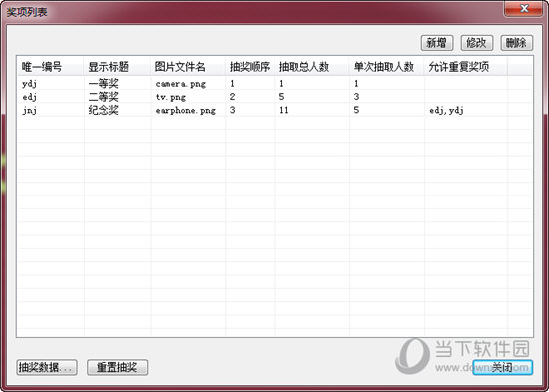
Task: Click draw order 3 in jnj row
Action: [233, 110]
